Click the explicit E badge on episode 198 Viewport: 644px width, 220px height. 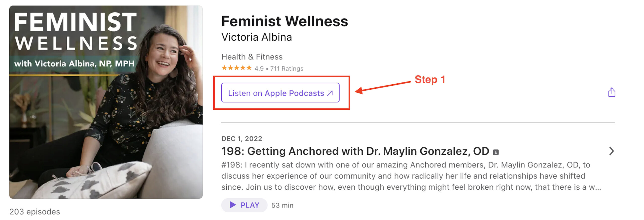pyautogui.click(x=496, y=152)
